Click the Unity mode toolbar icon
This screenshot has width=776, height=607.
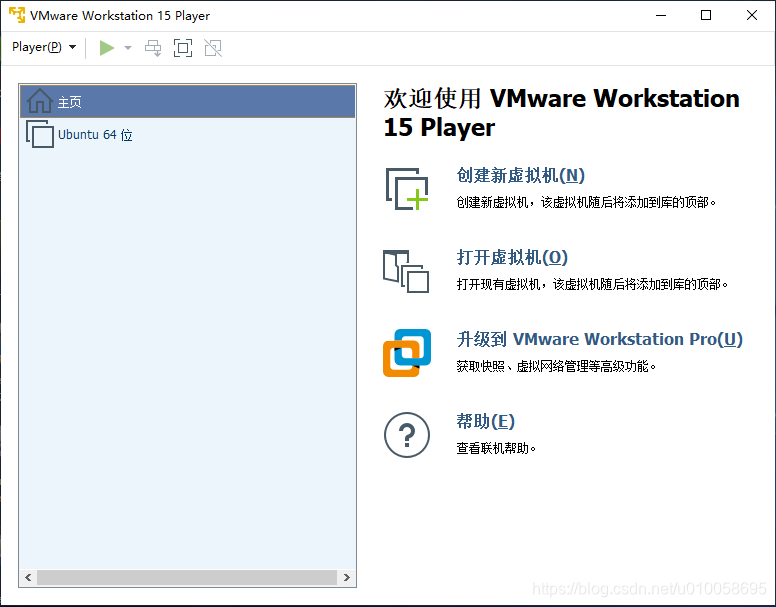(213, 48)
